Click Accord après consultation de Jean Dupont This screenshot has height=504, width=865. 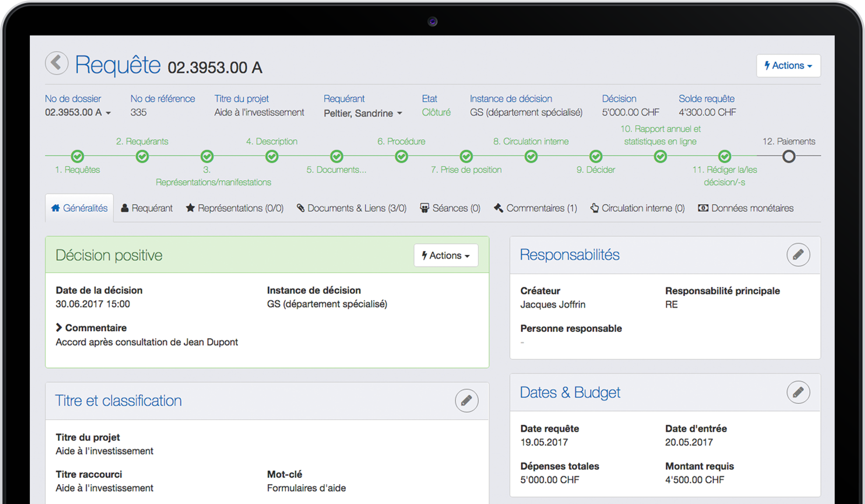pyautogui.click(x=147, y=342)
